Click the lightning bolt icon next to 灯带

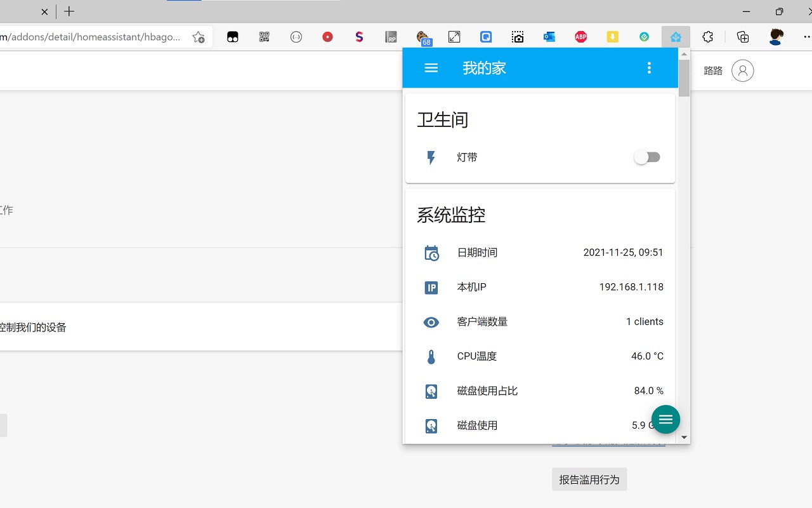pos(431,157)
